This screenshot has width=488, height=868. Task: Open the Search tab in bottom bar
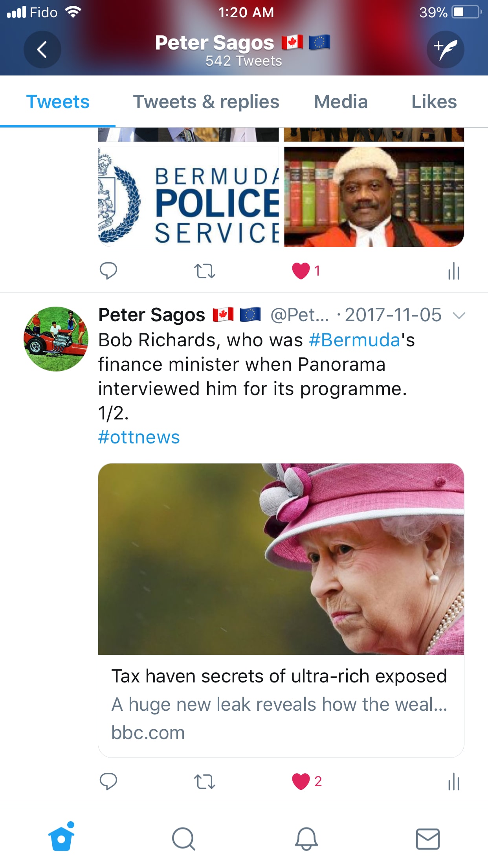tap(183, 839)
